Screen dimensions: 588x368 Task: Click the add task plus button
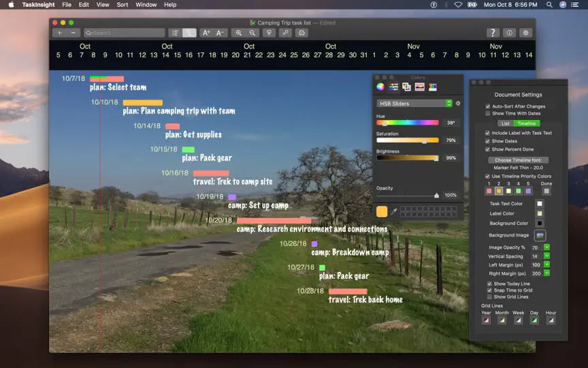(60, 33)
